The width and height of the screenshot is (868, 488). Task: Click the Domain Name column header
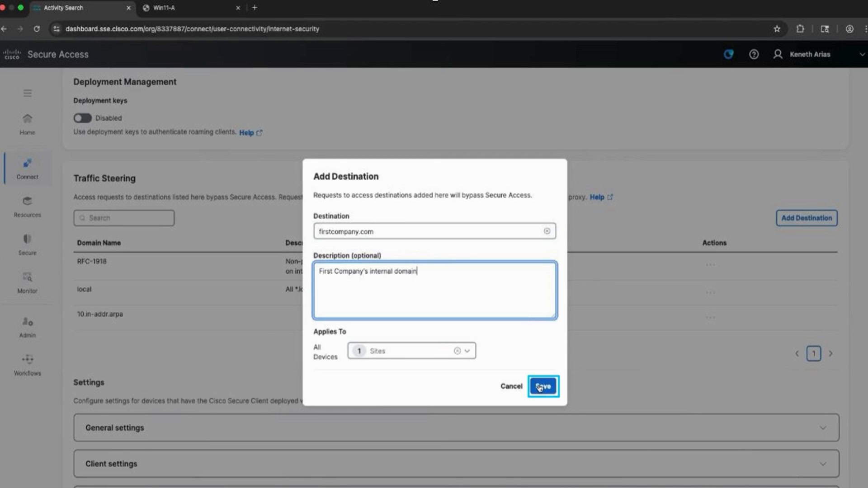click(x=99, y=243)
